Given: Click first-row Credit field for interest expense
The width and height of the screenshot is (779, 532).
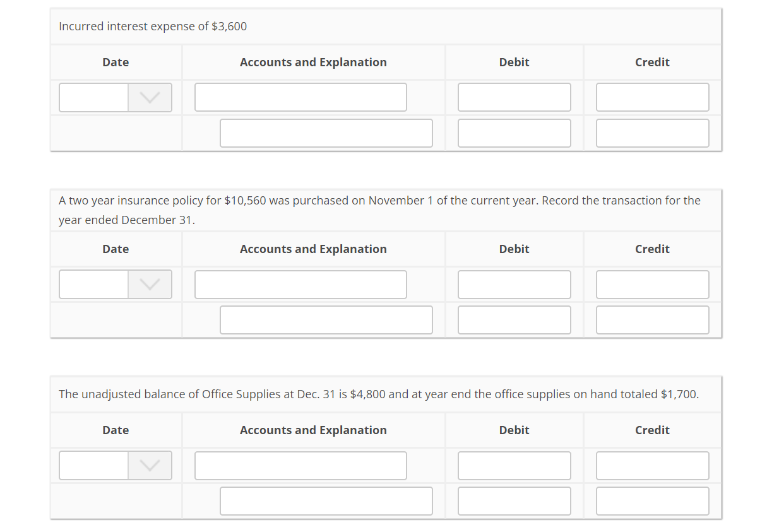Looking at the screenshot, I should click(652, 97).
